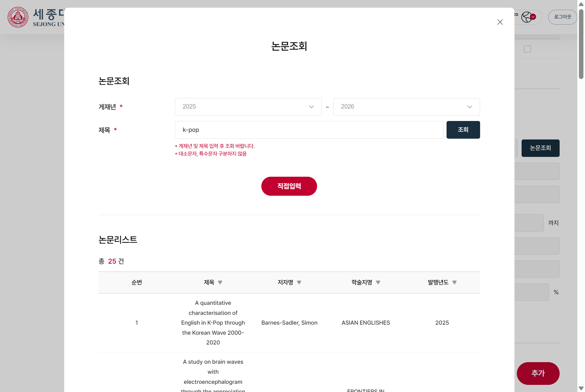The width and height of the screenshot is (585, 392).
Task: Click the total count 25 건 text
Action: pos(111,261)
